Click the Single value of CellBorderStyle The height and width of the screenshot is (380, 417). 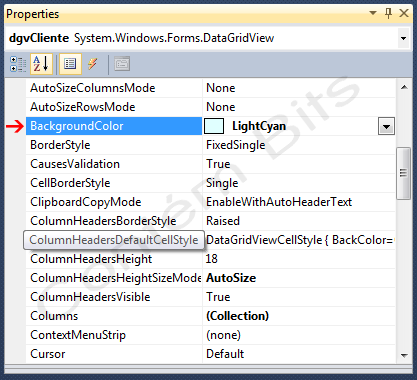pyautogui.click(x=222, y=183)
